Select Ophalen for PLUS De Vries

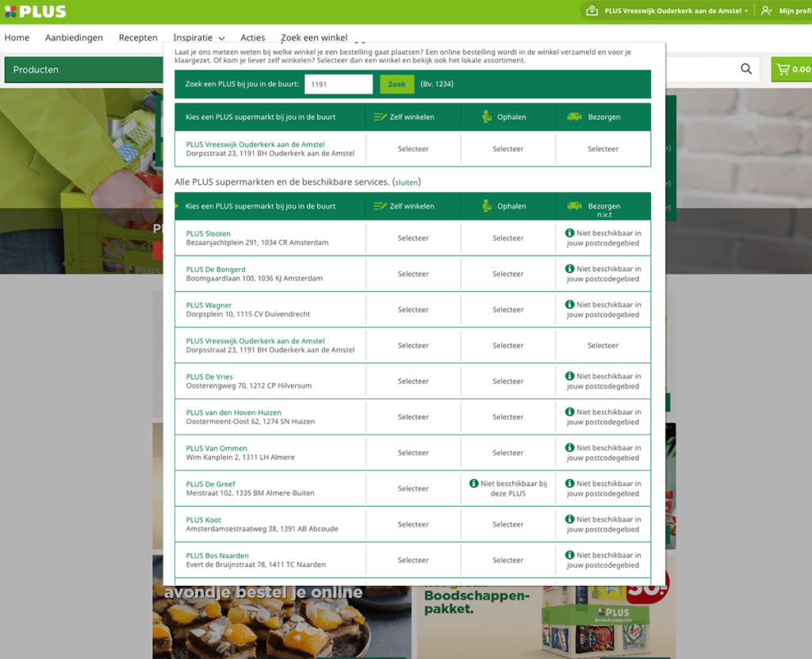coord(508,381)
